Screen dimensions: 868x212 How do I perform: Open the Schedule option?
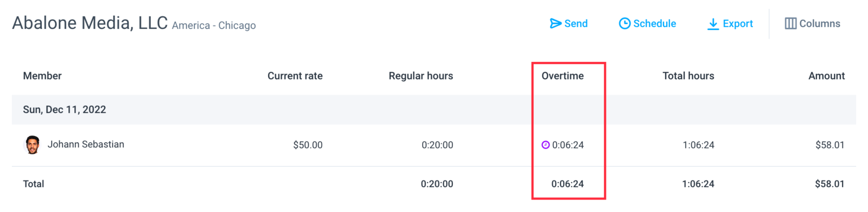coord(648,23)
